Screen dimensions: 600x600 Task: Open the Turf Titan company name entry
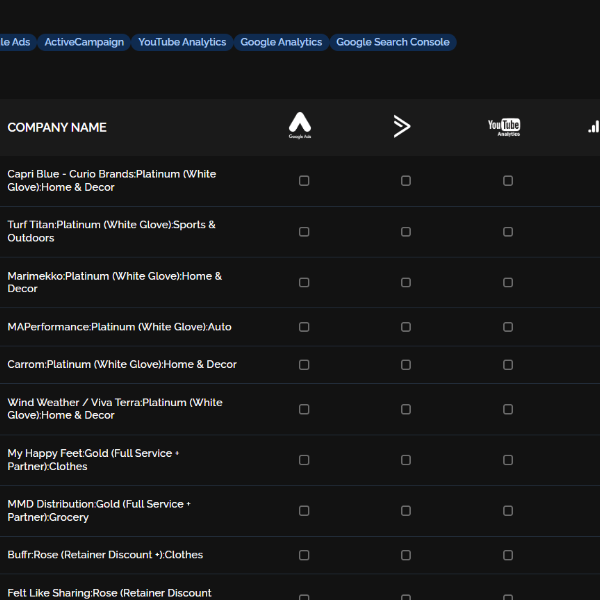(x=111, y=231)
